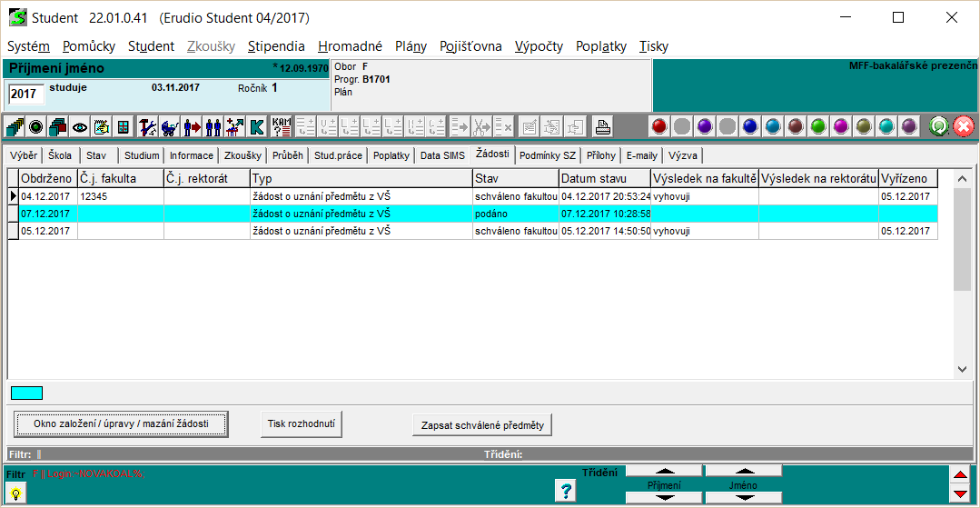Open the Stipendia menu

[276, 46]
